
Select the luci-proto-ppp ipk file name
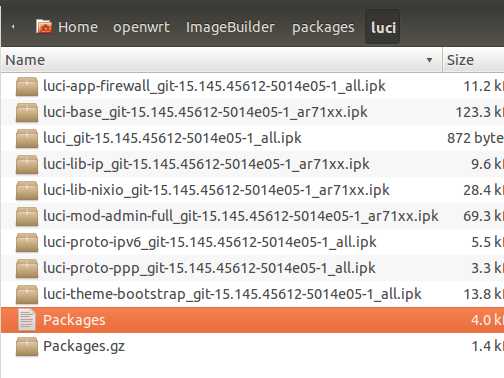209,268
